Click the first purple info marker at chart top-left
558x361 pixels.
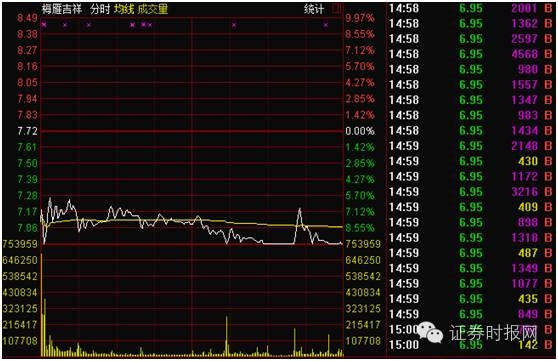pos(44,25)
